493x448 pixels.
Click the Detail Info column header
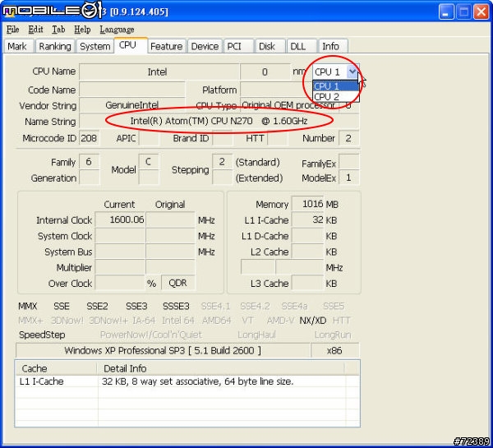click(x=220, y=368)
